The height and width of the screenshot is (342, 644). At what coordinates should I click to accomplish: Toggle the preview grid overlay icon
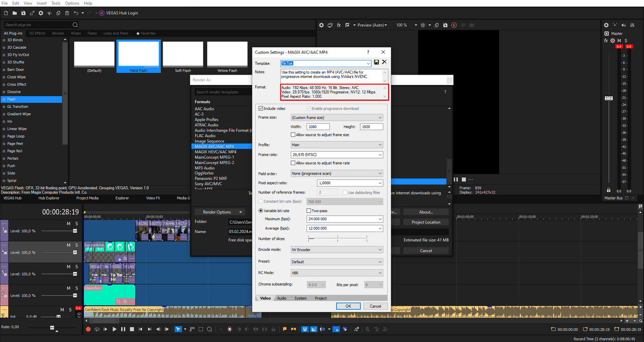pos(423,25)
